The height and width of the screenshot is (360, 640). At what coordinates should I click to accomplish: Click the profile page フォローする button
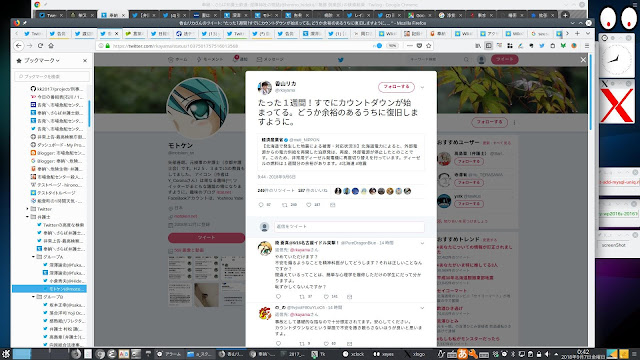489,122
